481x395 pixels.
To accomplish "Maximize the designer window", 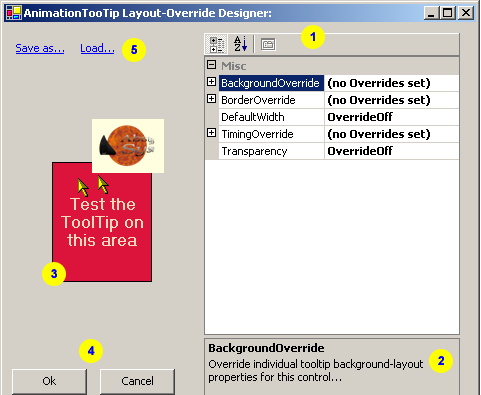I will pos(448,13).
